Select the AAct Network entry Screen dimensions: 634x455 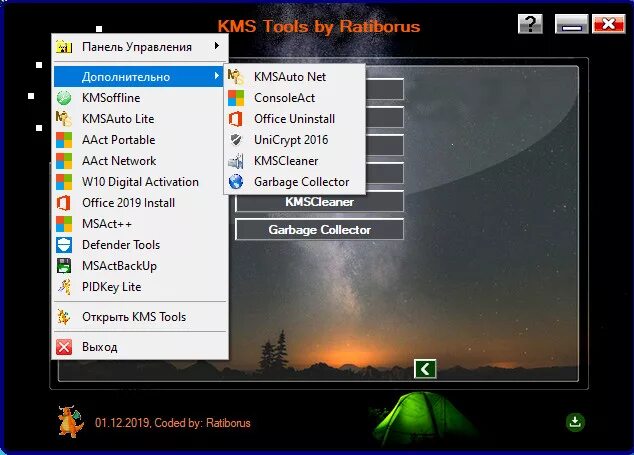point(140,161)
